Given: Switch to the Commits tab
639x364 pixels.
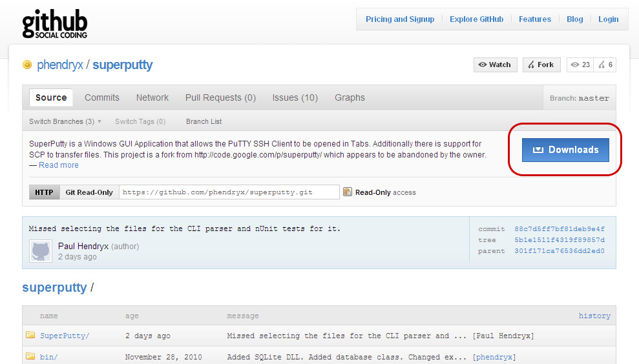Looking at the screenshot, I should coord(102,97).
